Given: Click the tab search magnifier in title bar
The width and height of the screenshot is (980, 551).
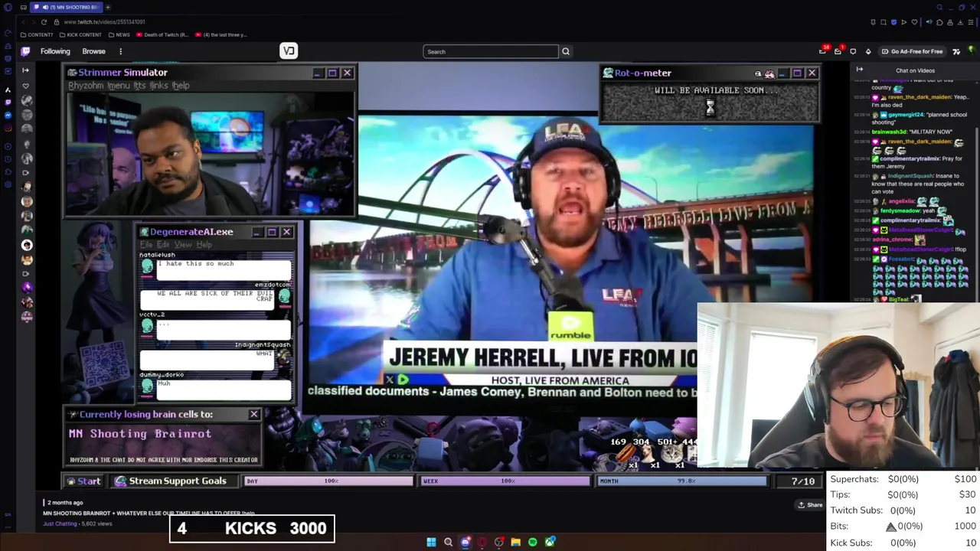Looking at the screenshot, I should [939, 7].
